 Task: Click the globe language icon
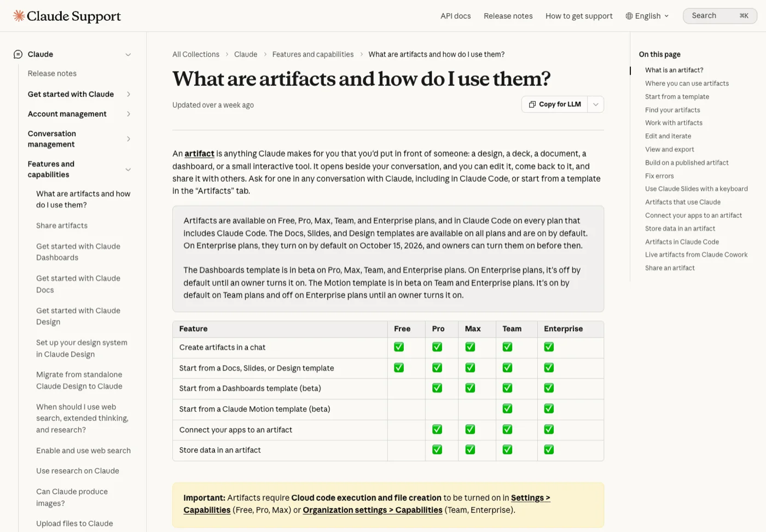coord(629,16)
